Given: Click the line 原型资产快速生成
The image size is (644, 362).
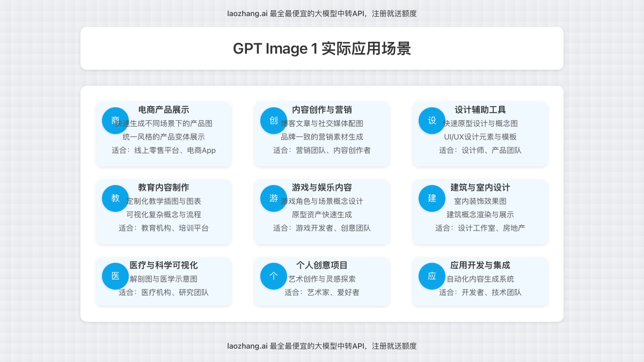Looking at the screenshot, I should (x=322, y=215).
